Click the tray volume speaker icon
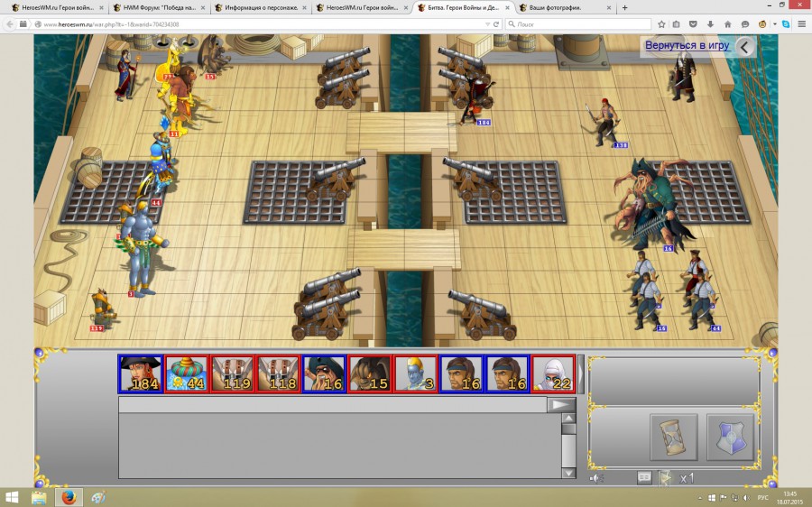 (x=746, y=498)
